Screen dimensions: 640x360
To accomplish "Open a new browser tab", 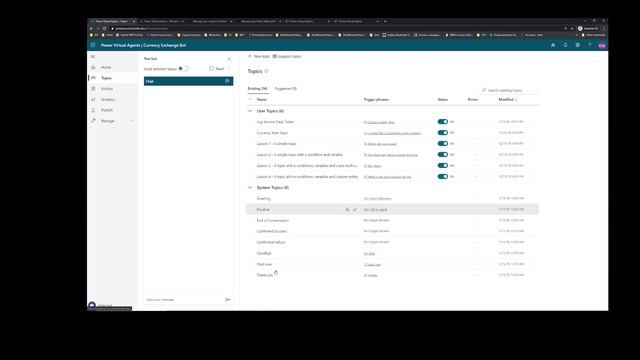I will coord(385,21).
